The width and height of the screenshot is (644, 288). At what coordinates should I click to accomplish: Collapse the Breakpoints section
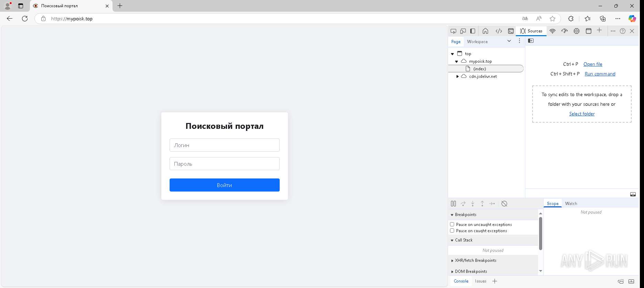452,215
